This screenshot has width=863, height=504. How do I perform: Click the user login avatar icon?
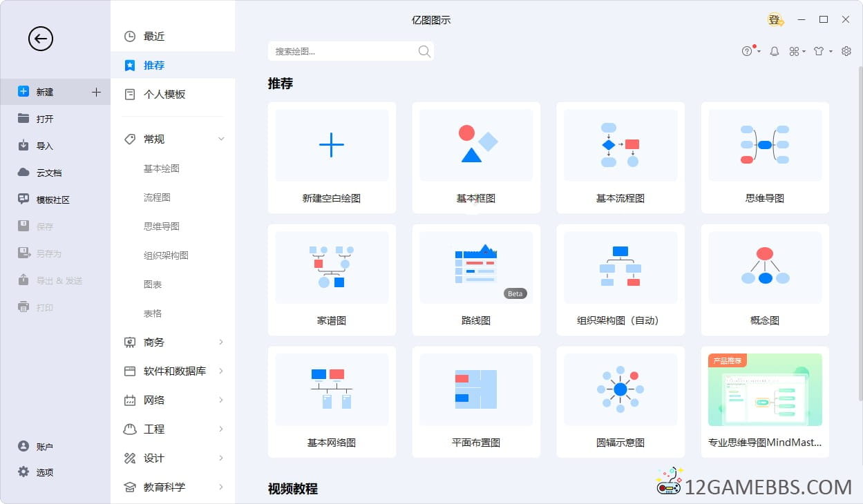point(775,20)
